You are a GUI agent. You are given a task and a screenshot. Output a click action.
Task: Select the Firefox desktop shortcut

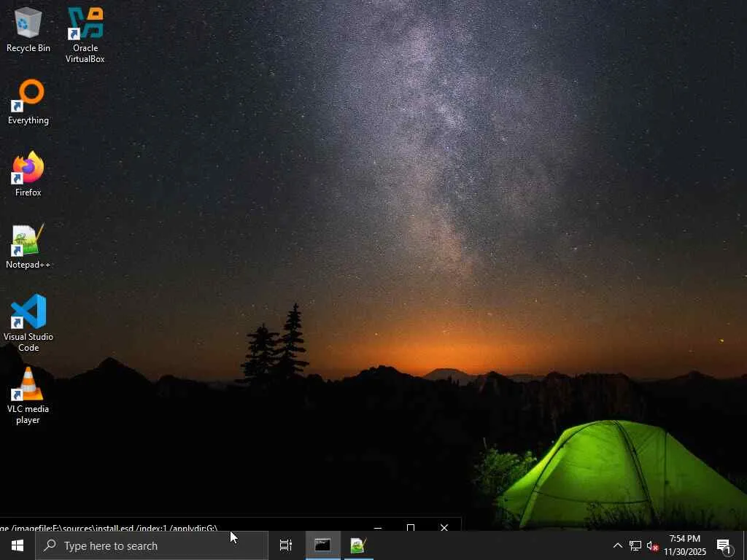[28, 174]
